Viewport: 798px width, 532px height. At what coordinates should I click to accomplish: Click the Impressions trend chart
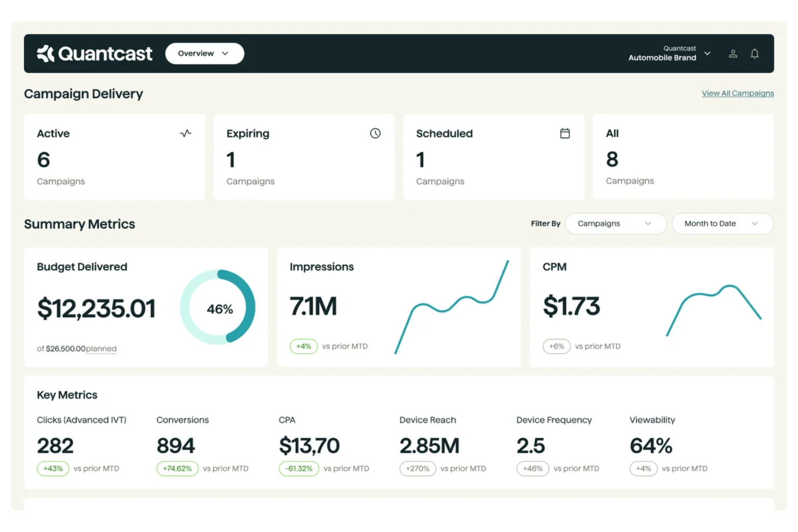point(452,307)
